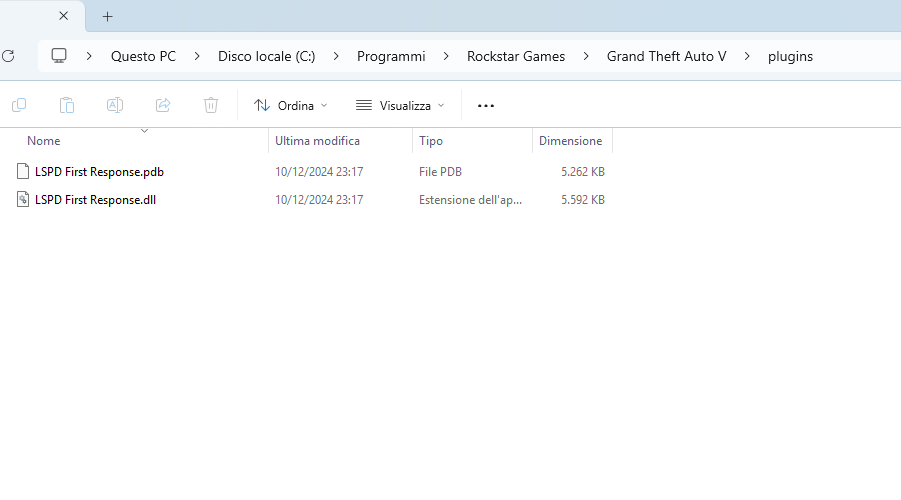The width and height of the screenshot is (901, 500).
Task: Sort by Tipo column header
Action: [x=431, y=141]
